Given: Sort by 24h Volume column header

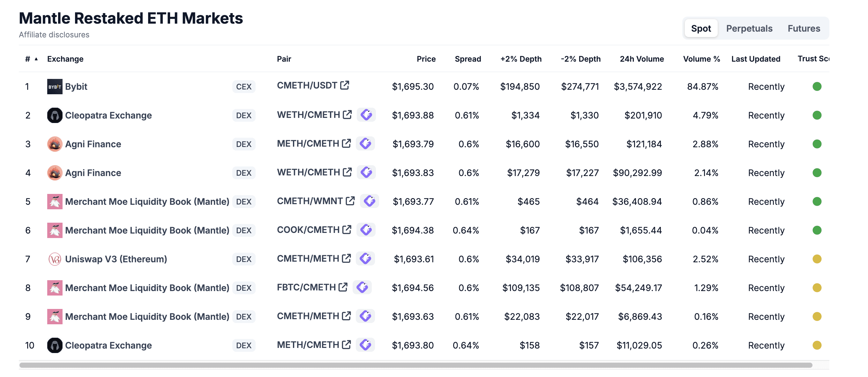Looking at the screenshot, I should [641, 59].
